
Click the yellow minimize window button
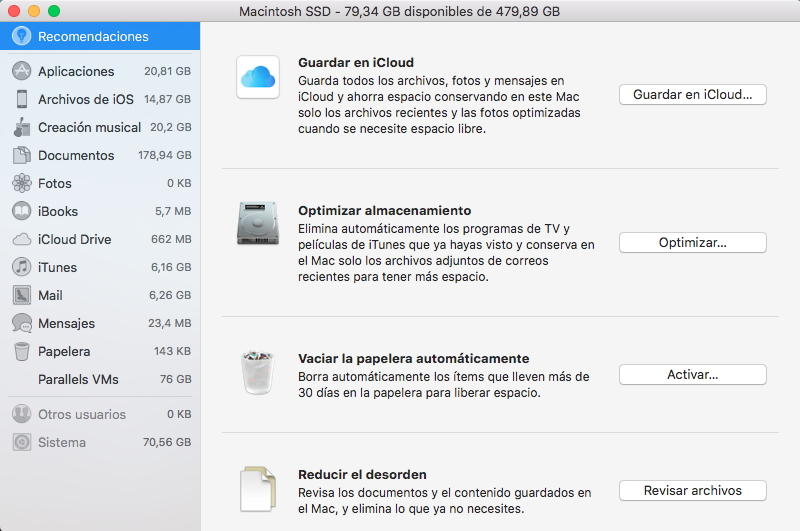tap(34, 11)
